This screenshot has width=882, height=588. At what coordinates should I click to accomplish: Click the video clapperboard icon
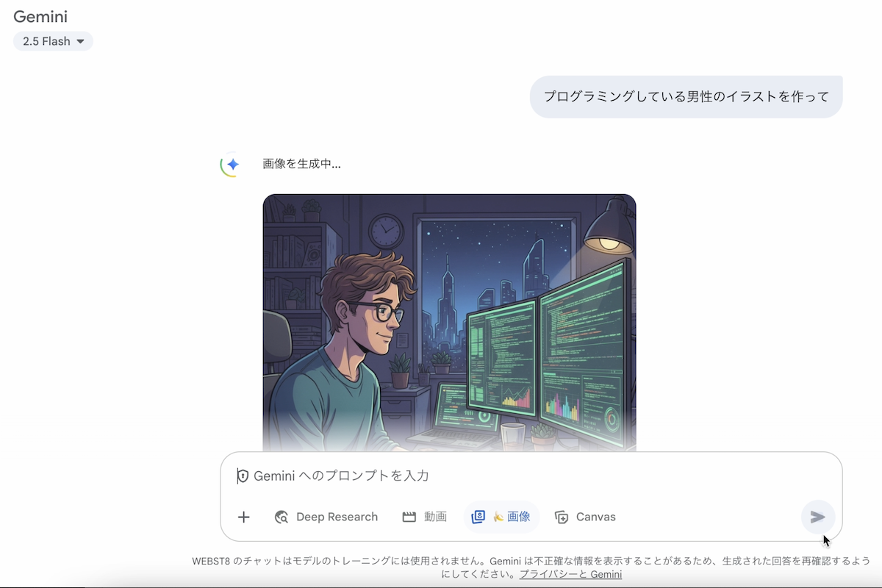409,517
